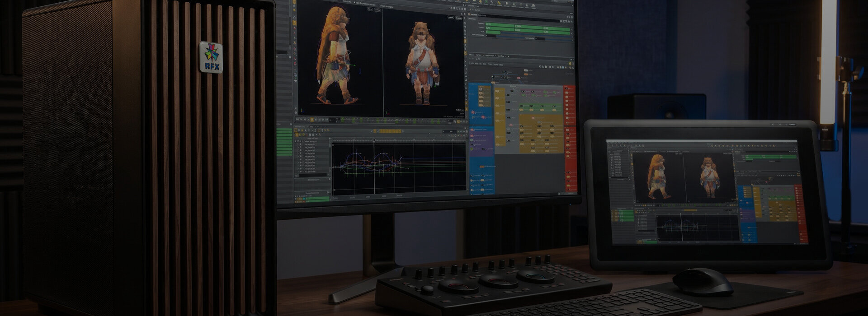Select the red network box on the tablet display

pyautogui.click(x=801, y=214)
